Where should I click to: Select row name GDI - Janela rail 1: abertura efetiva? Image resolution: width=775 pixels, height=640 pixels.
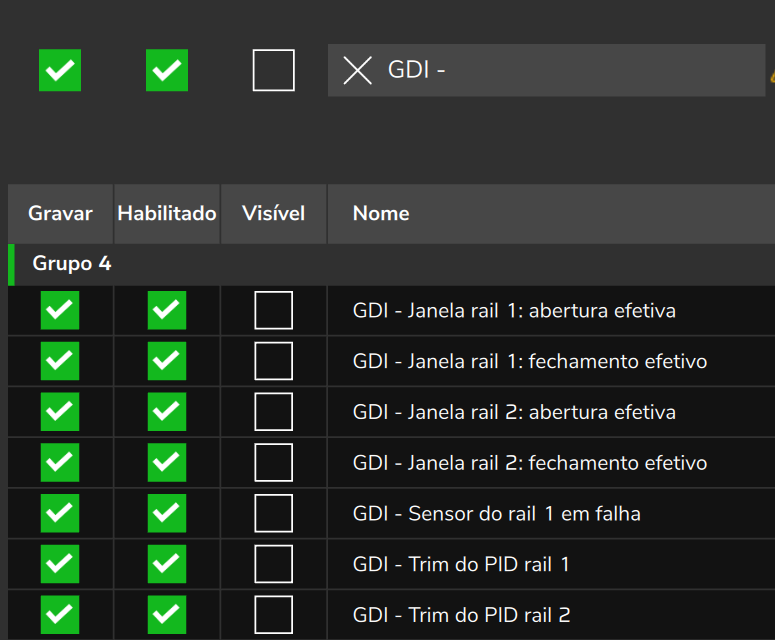[514, 311]
